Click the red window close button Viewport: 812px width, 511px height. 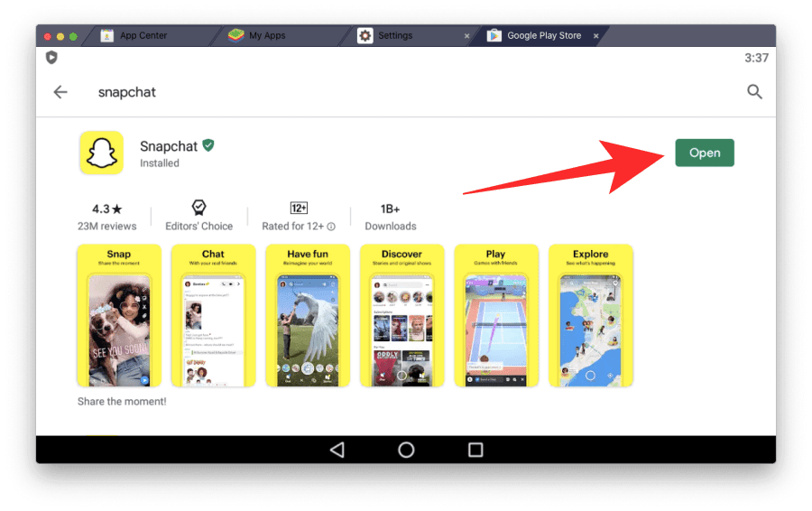pos(48,36)
